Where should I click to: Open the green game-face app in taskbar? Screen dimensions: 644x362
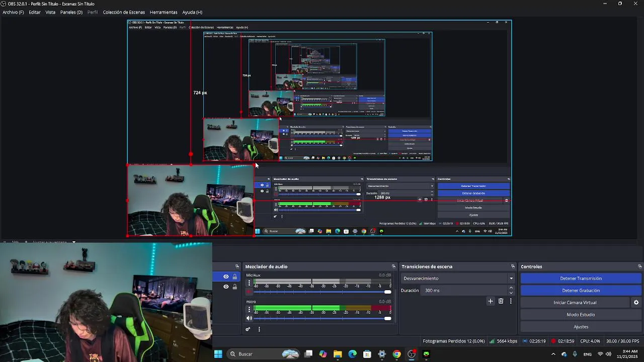(x=427, y=354)
